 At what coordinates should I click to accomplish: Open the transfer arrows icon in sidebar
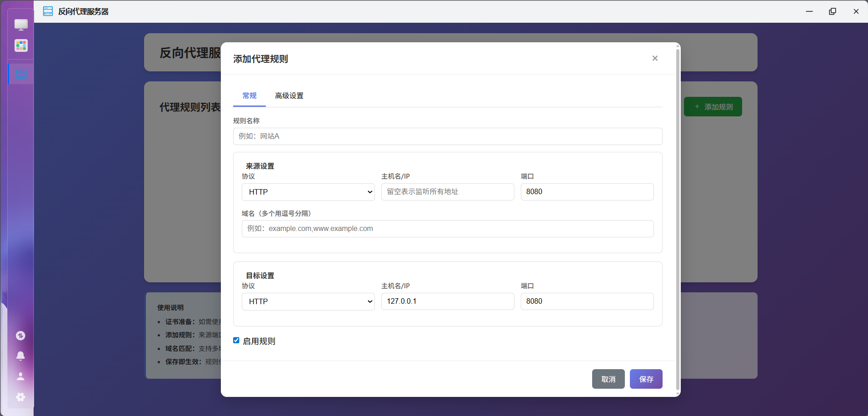click(x=20, y=336)
